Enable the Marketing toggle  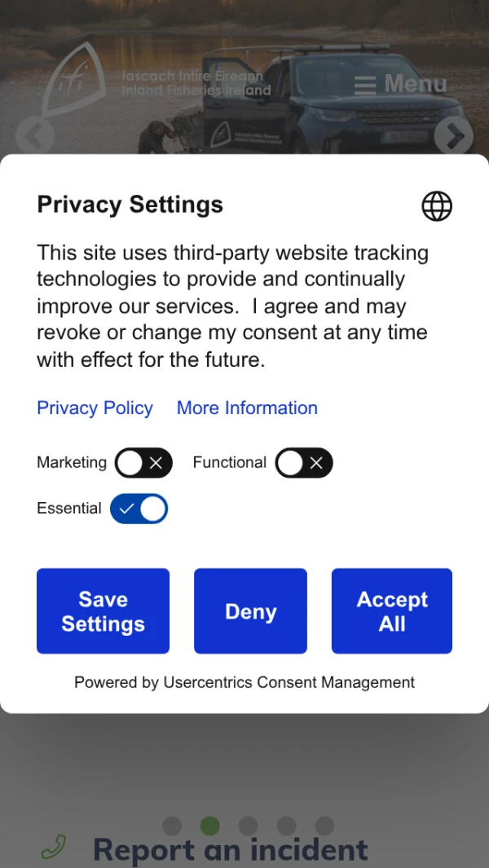(143, 463)
